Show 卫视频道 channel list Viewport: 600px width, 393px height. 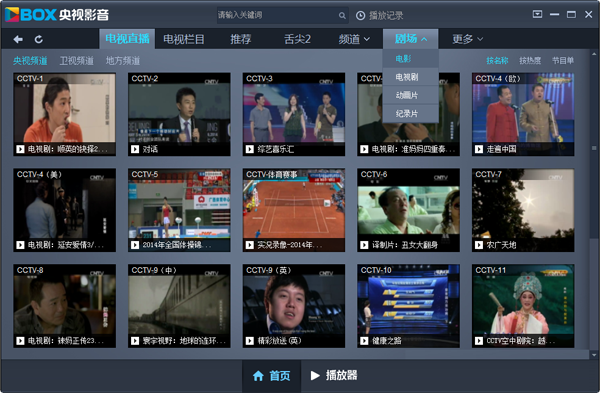[77, 61]
